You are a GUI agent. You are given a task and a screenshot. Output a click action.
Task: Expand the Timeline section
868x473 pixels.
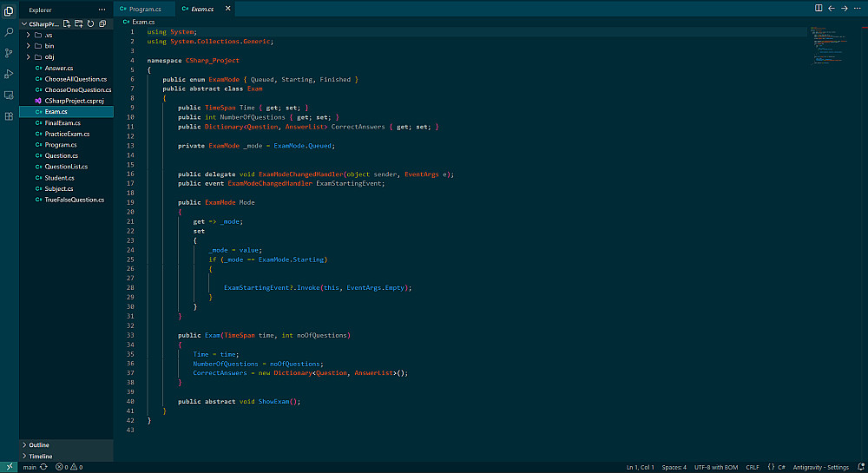point(41,456)
